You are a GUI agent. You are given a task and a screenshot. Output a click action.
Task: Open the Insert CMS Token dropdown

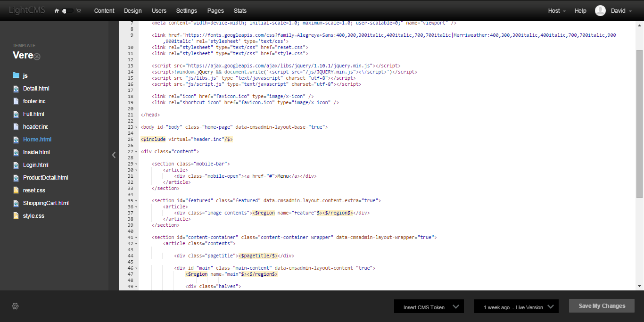429,306
